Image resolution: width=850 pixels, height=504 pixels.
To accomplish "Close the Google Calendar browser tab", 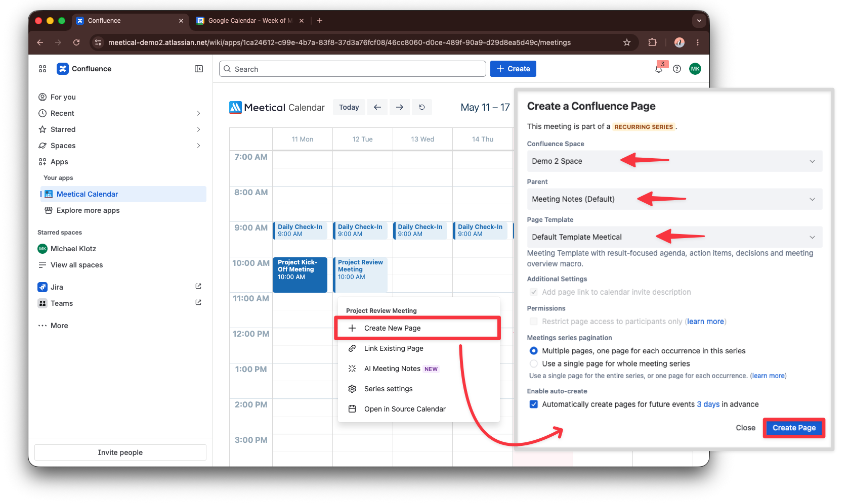I will coord(302,21).
